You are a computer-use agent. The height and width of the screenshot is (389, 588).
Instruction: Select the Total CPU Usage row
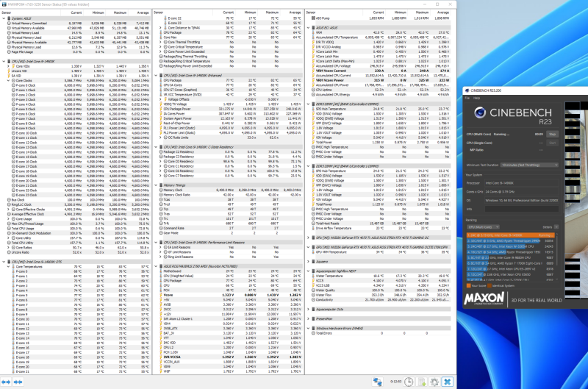[79, 229]
